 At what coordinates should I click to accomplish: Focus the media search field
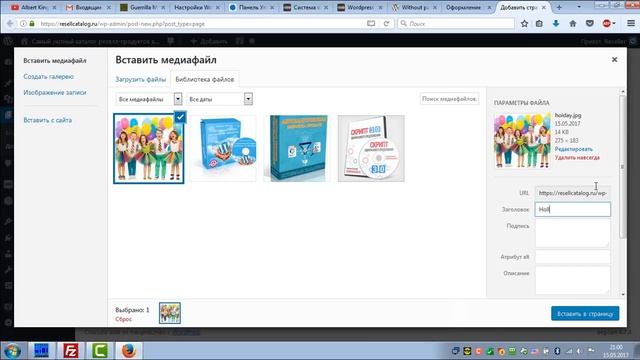point(449,99)
